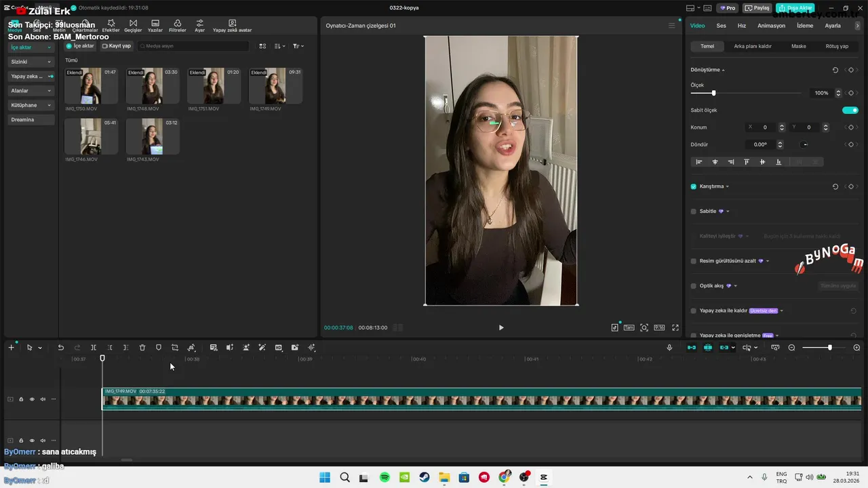Click the İçe aktar import button

[80, 46]
